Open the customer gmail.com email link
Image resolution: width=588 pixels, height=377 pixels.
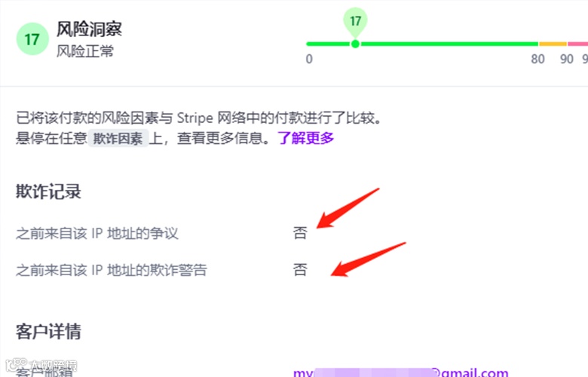400,372
